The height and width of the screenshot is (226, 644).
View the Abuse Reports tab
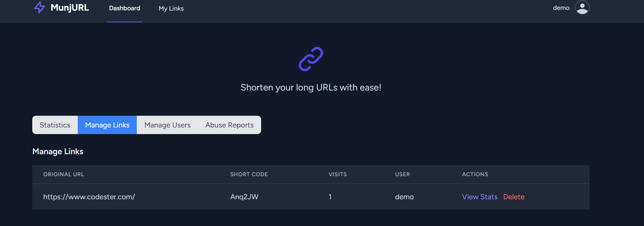click(229, 125)
